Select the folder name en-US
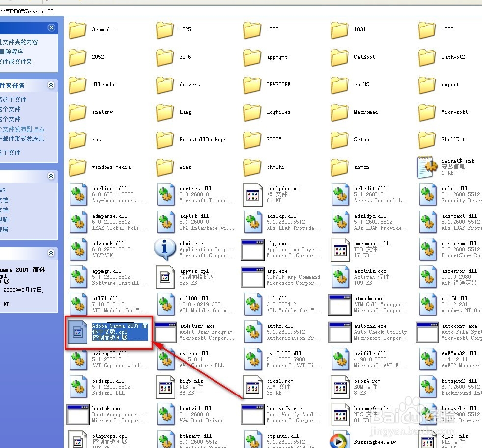 (x=361, y=84)
